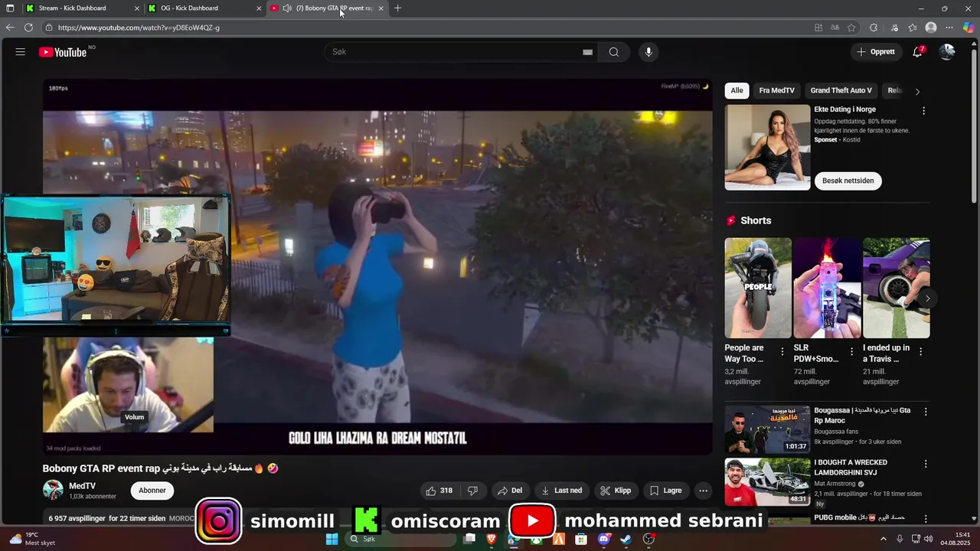Viewport: 980px width, 551px height.
Task: Open the Bougassaa video thumbnail
Action: [x=767, y=429]
